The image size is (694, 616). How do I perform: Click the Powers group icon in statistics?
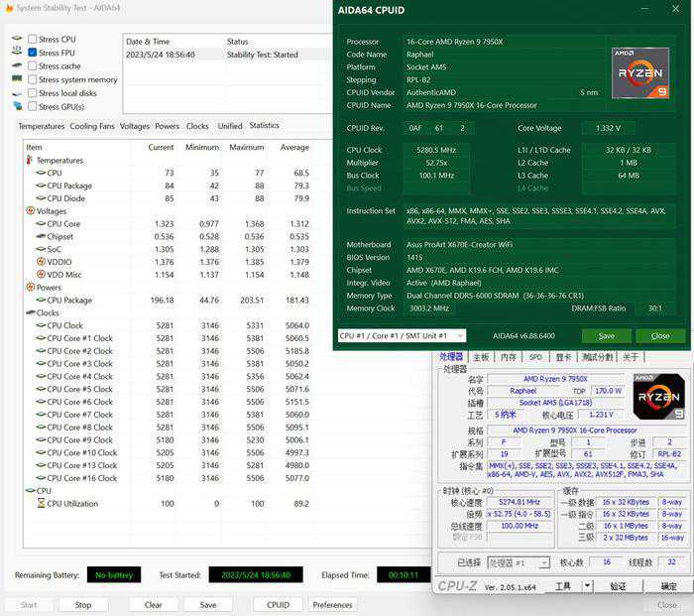[x=30, y=288]
